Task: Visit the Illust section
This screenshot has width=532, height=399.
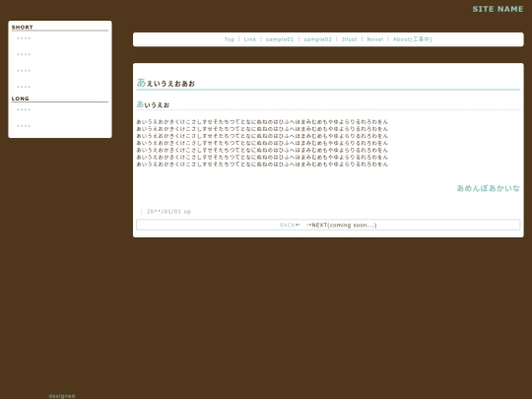Action: pos(349,39)
